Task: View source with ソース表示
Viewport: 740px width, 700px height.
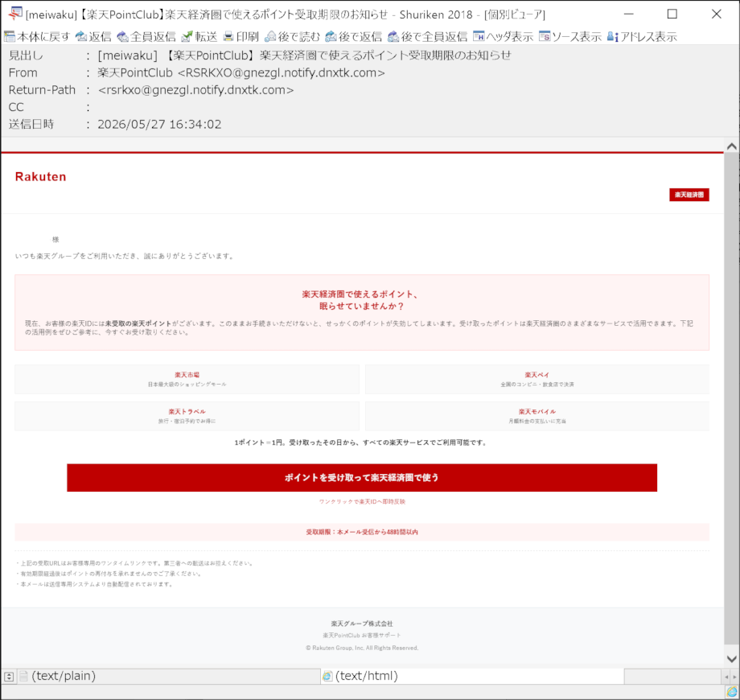Action: click(x=570, y=36)
